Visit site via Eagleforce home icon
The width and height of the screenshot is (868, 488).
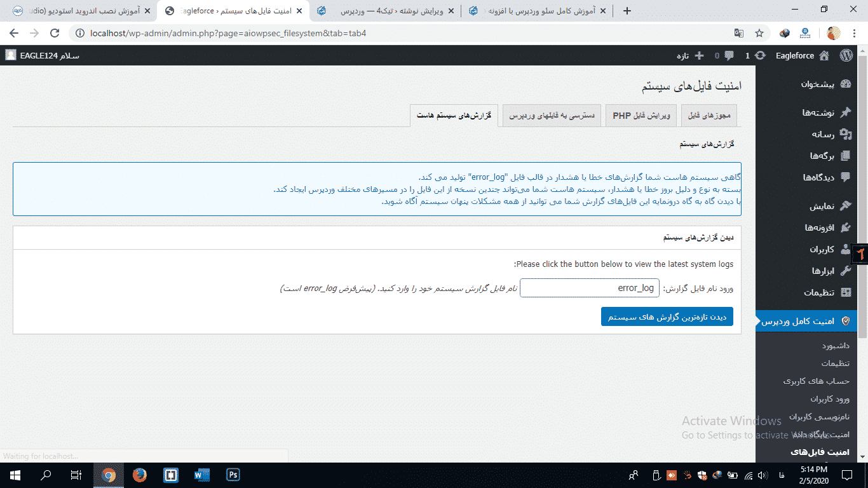pos(824,55)
